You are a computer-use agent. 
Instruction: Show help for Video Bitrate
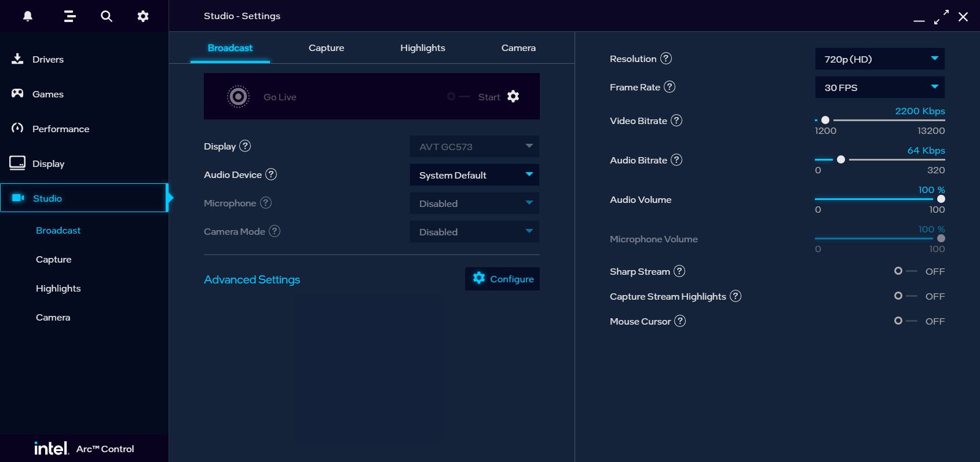click(x=677, y=121)
